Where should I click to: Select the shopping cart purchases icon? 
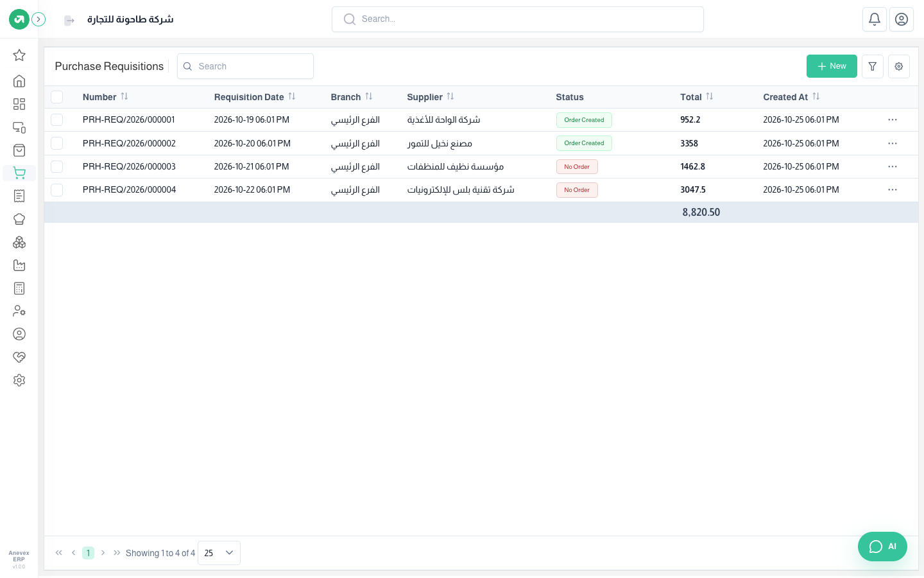pos(19,173)
